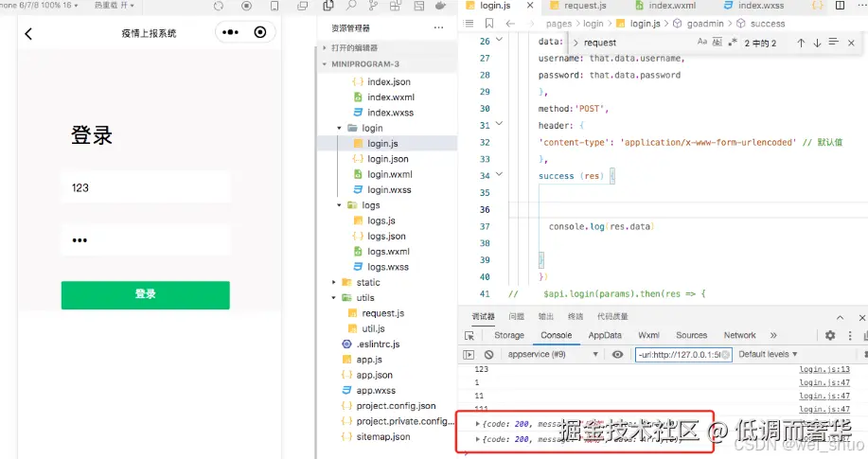Open the devtools settings gear

830,335
